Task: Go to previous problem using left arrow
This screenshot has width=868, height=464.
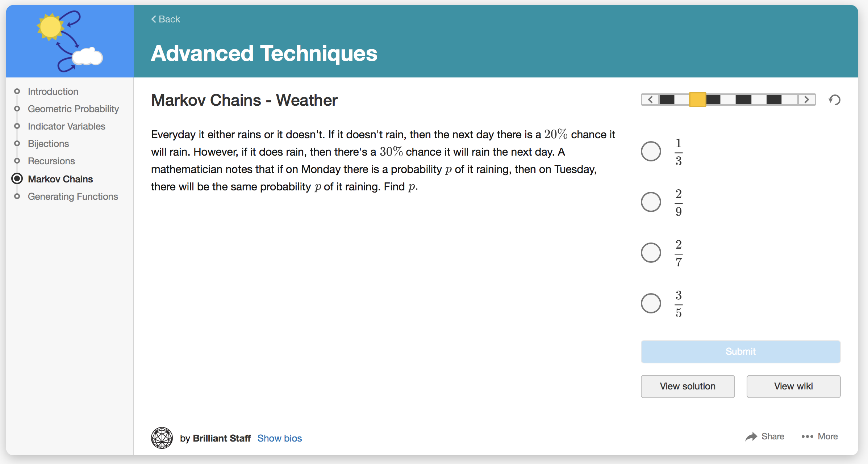Action: pos(650,100)
